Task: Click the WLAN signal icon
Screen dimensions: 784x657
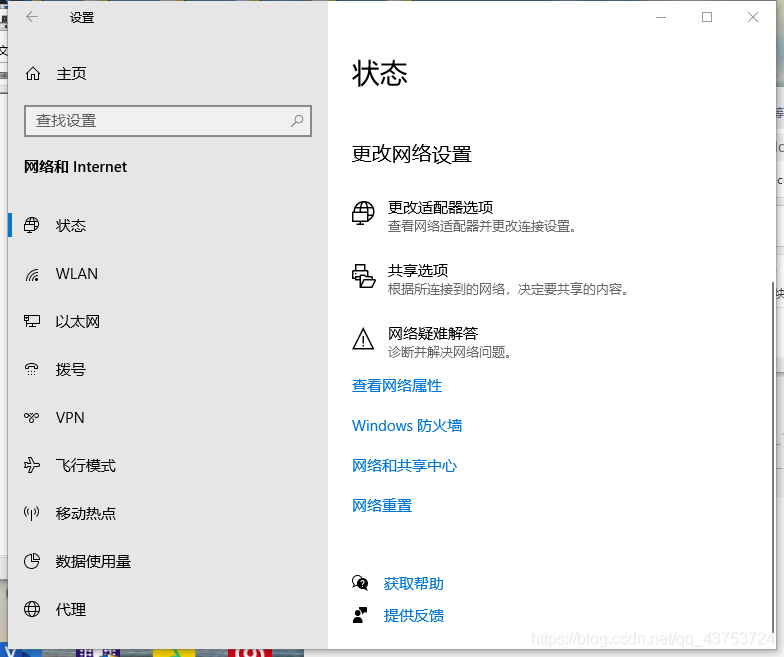Action: [32, 274]
